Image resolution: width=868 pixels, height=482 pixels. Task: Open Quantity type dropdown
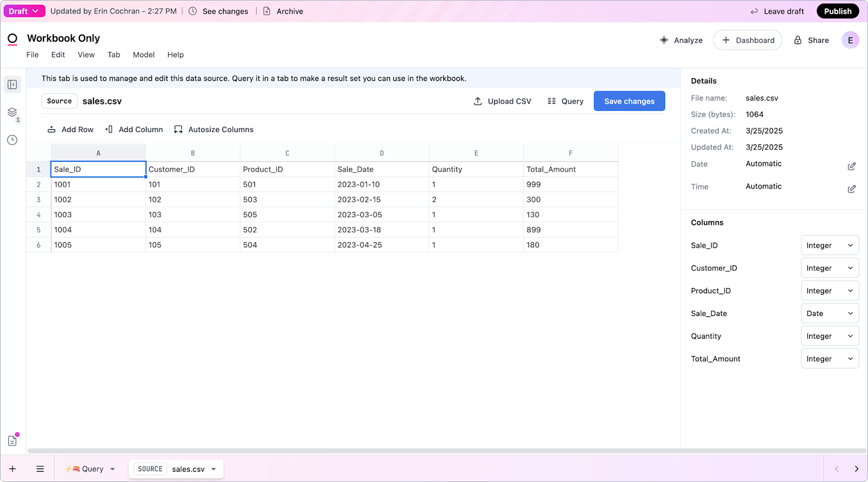click(829, 336)
